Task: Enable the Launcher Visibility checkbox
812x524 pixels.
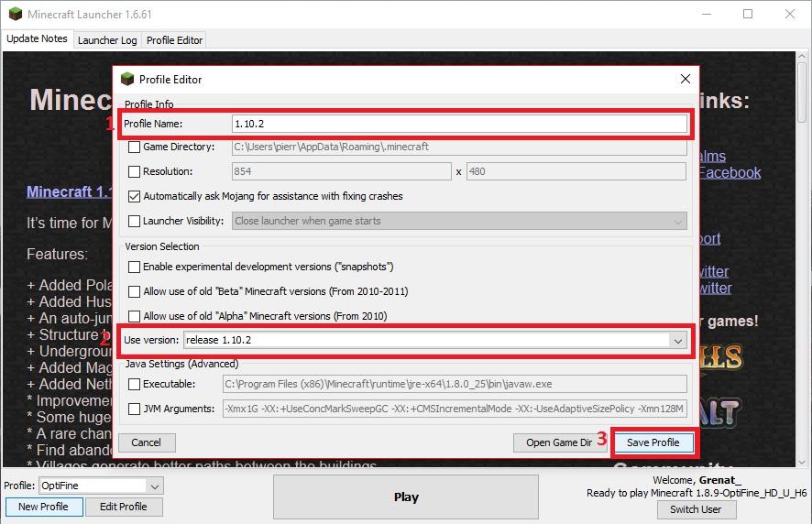Action: click(x=134, y=221)
